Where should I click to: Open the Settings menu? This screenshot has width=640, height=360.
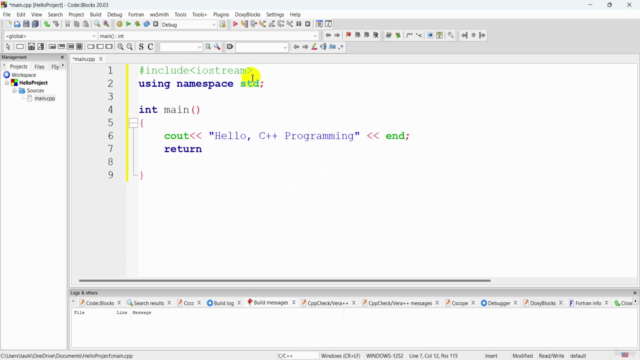[275, 14]
